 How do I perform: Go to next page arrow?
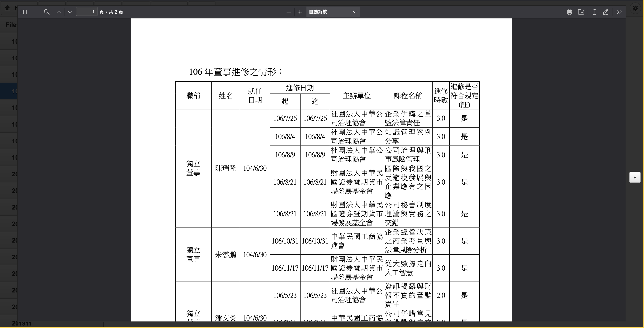pyautogui.click(x=70, y=12)
